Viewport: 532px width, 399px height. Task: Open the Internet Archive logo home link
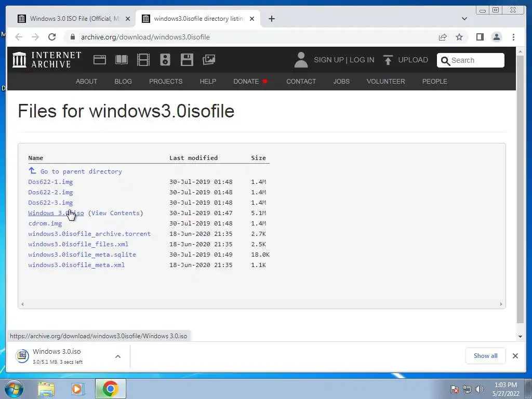[47, 60]
